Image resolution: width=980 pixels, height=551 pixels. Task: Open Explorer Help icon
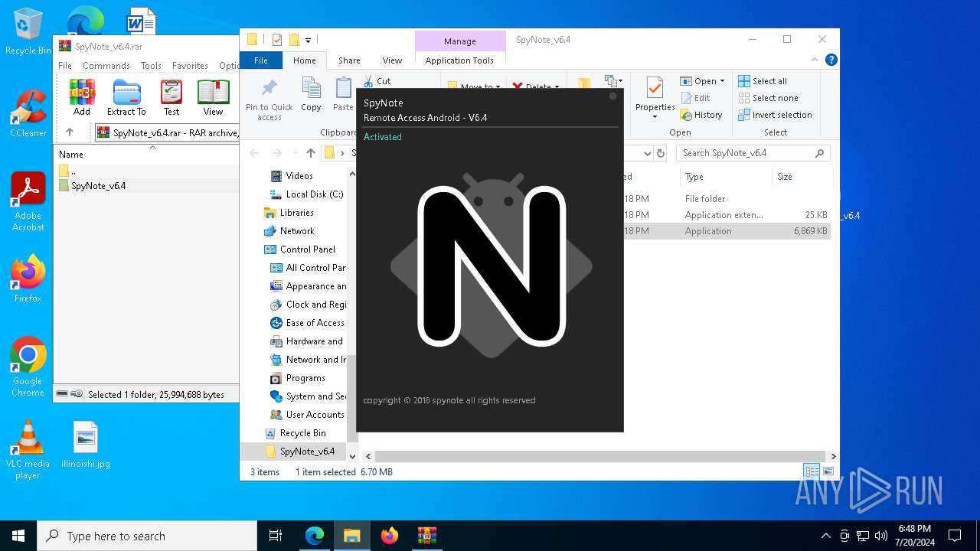coord(831,60)
